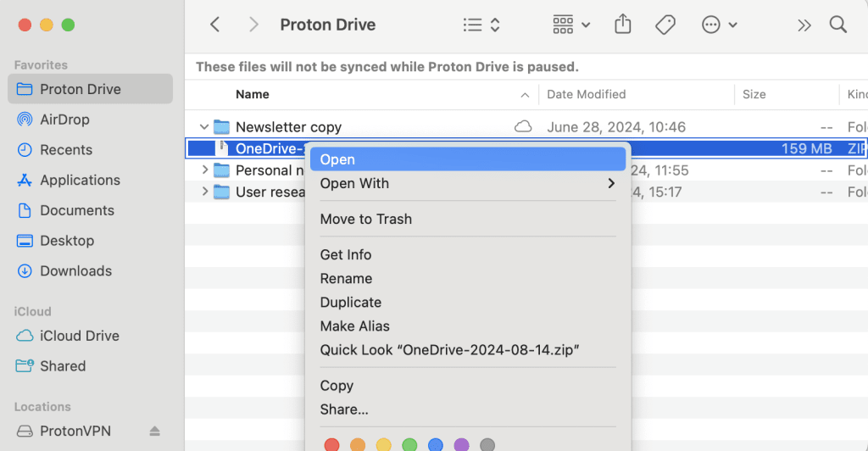Open the ellipsis action menu
This screenshot has height=451, width=868.
pos(719,25)
